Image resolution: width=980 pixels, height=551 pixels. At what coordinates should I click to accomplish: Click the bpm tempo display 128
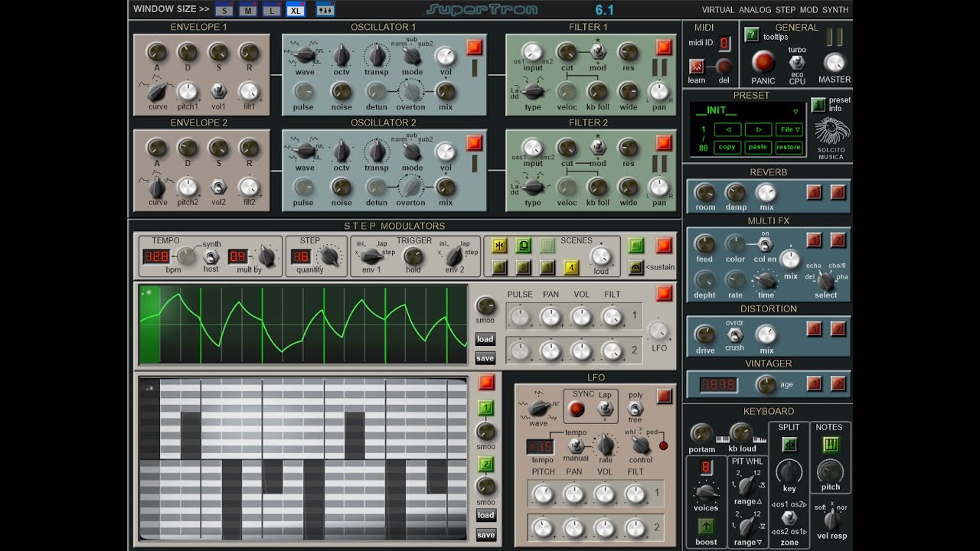click(x=156, y=256)
